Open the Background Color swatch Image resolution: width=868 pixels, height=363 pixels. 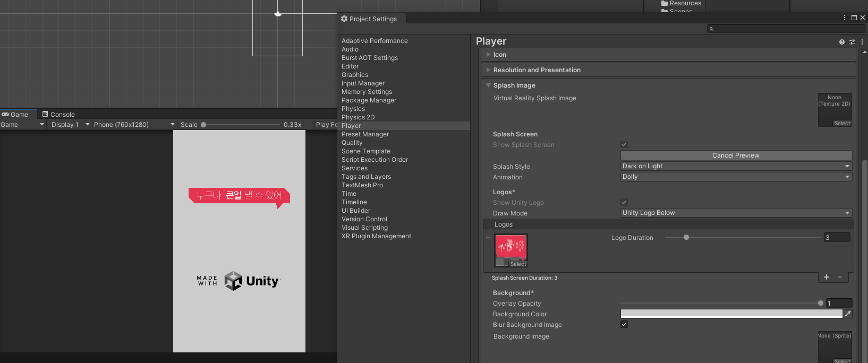731,314
